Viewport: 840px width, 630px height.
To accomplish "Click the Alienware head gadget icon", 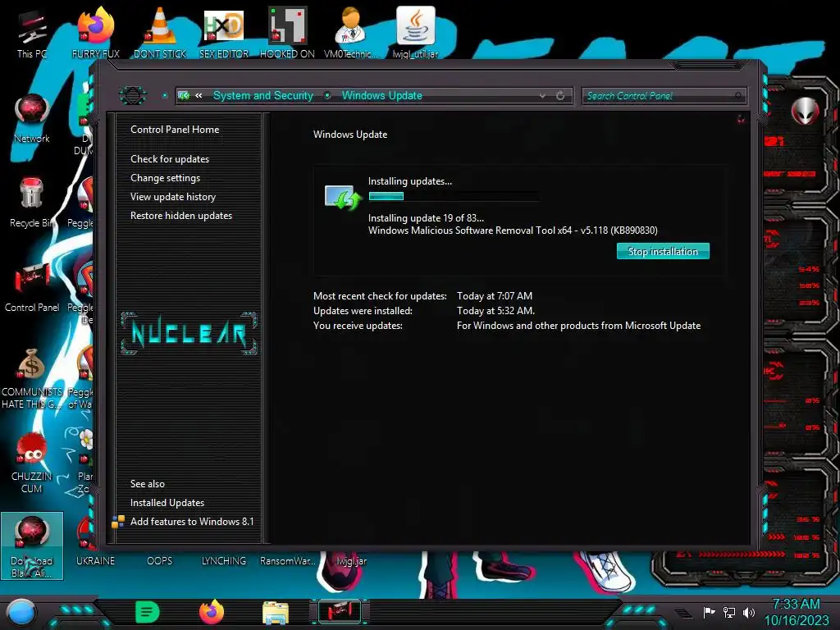I will click(805, 112).
